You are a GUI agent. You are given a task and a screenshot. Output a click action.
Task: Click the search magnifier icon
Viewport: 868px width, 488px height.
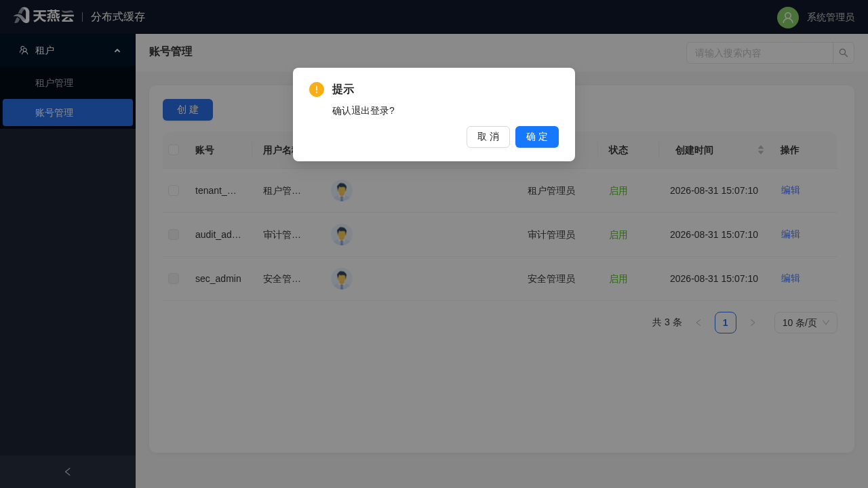[x=844, y=53]
